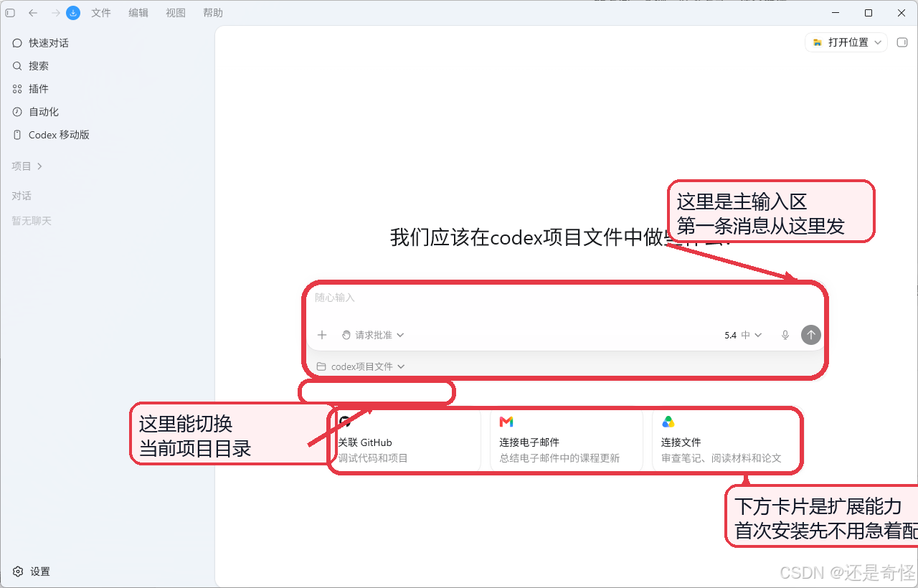Click the 搜索 magnifier icon
The image size is (918, 588).
(17, 66)
